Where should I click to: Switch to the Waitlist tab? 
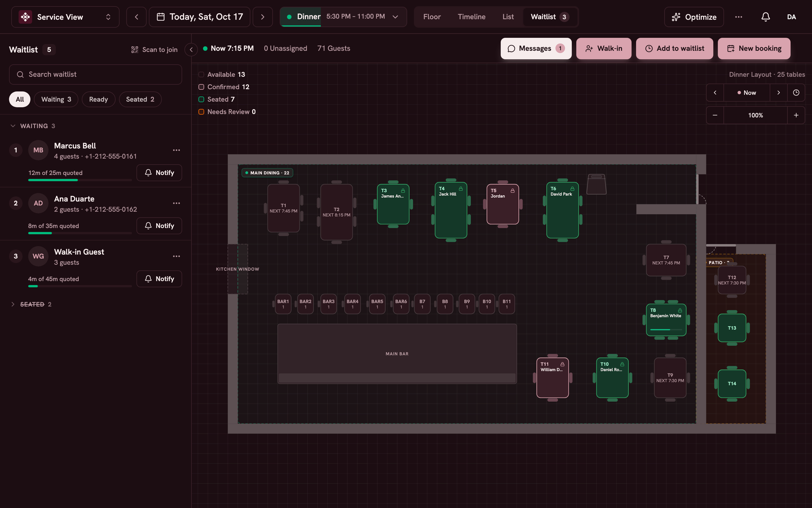[x=550, y=17]
